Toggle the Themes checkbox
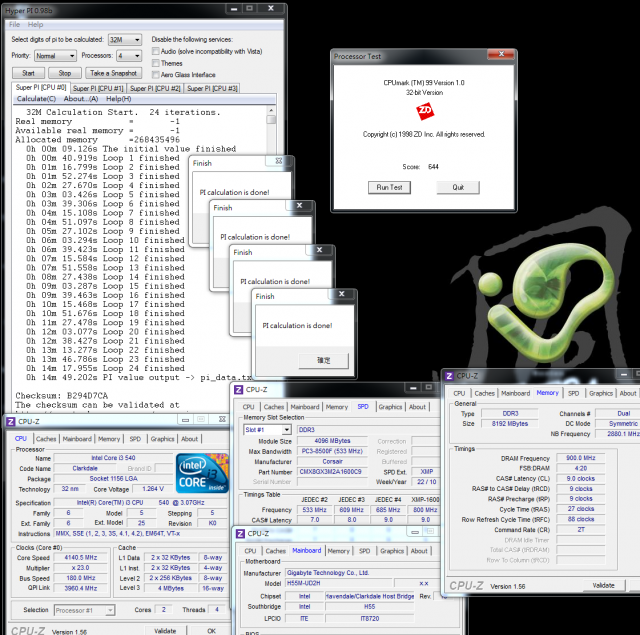The width and height of the screenshot is (640, 635). [156, 63]
